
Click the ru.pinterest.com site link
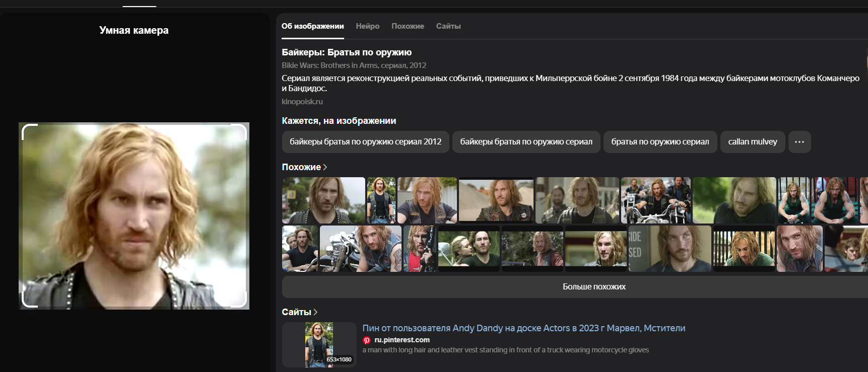(x=402, y=340)
